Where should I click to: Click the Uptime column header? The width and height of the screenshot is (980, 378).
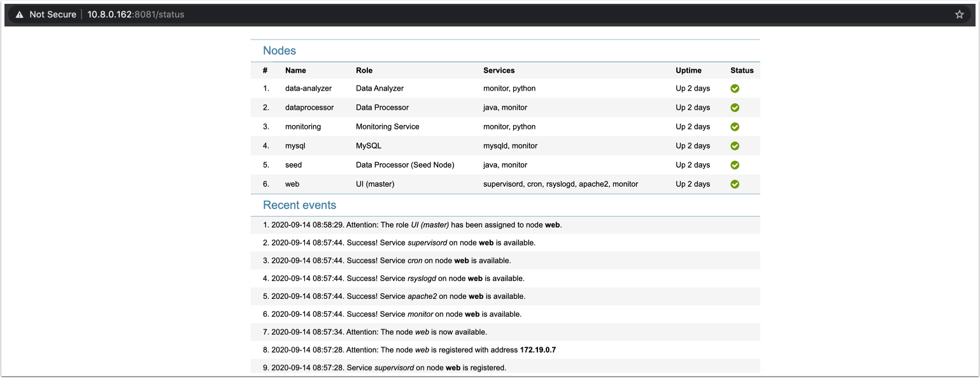pos(688,71)
